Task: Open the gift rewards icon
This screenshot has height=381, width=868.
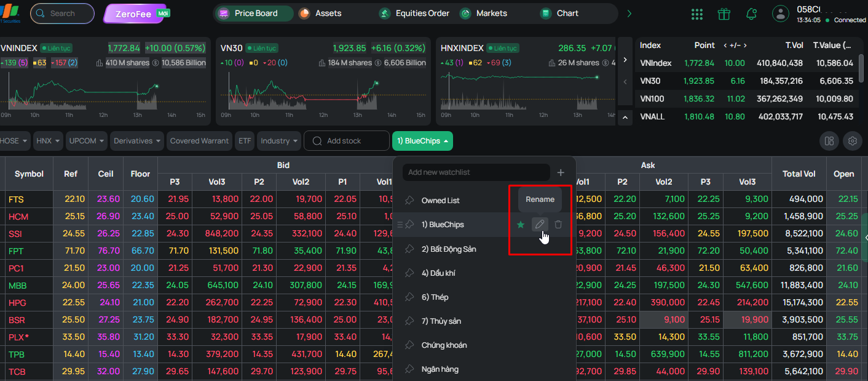Action: pos(724,14)
